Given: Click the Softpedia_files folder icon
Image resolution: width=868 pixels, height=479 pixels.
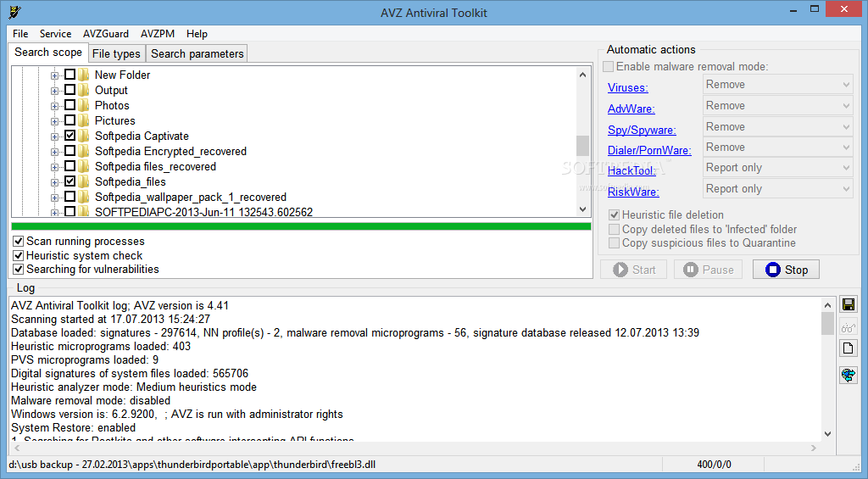Looking at the screenshot, I should (84, 181).
